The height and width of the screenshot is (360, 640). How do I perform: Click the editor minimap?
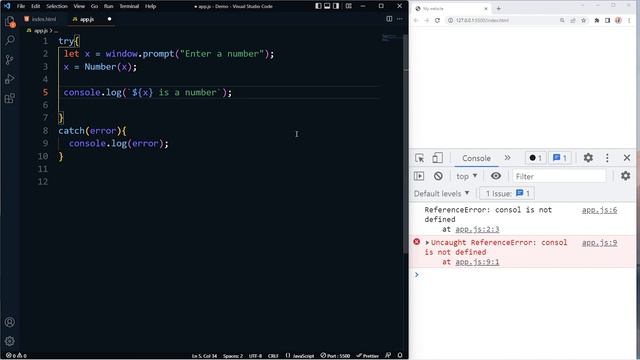click(x=391, y=38)
